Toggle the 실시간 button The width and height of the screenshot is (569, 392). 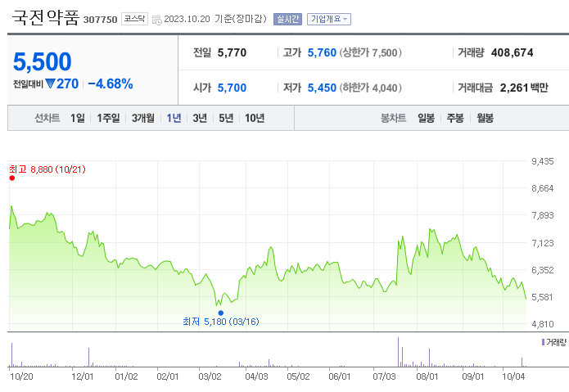pyautogui.click(x=287, y=19)
